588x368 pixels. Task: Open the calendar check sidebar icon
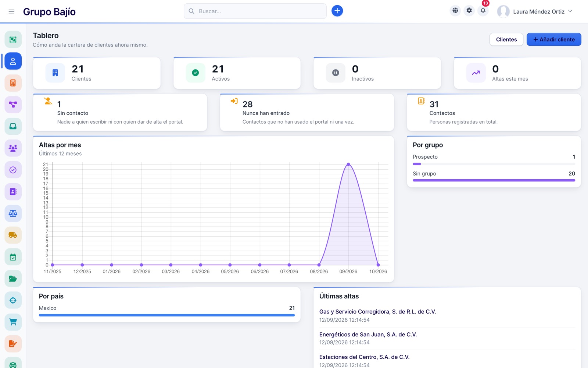pyautogui.click(x=13, y=257)
